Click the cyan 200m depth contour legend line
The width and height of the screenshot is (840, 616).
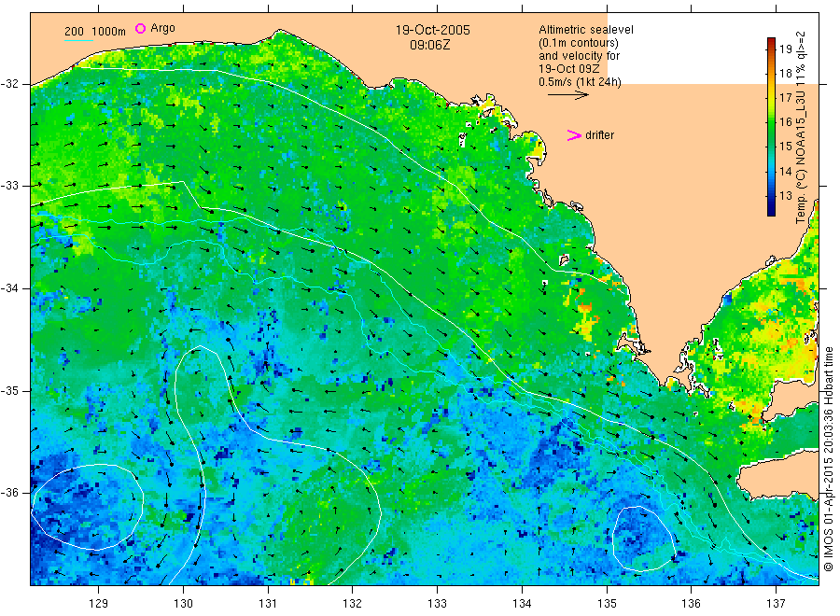(x=78, y=40)
